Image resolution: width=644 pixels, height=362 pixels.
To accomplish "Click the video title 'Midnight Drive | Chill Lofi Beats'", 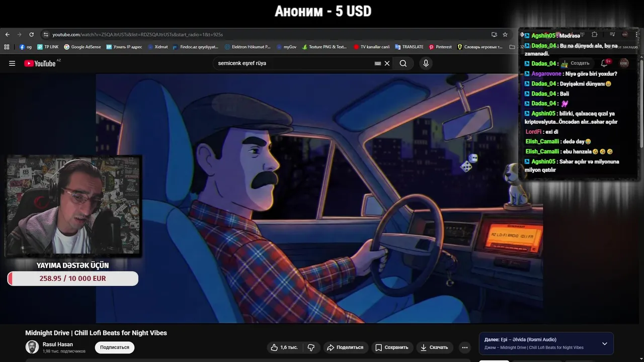I will tap(96, 333).
